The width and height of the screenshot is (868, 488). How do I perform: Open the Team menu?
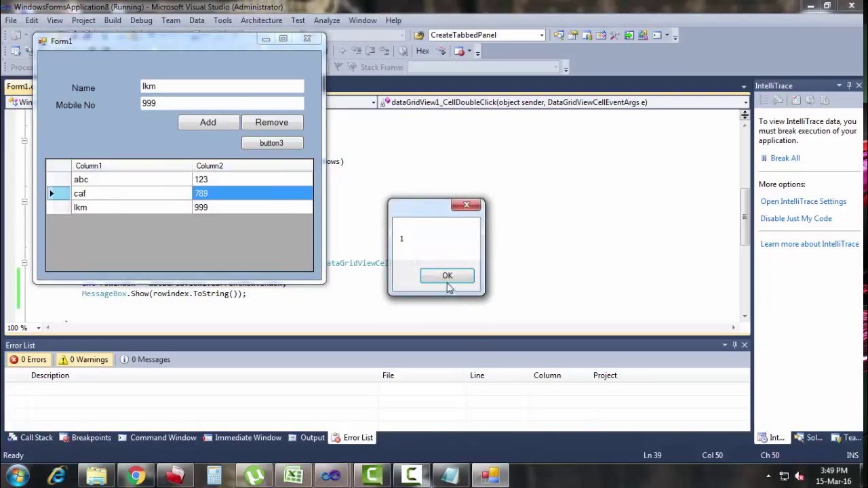pos(171,20)
